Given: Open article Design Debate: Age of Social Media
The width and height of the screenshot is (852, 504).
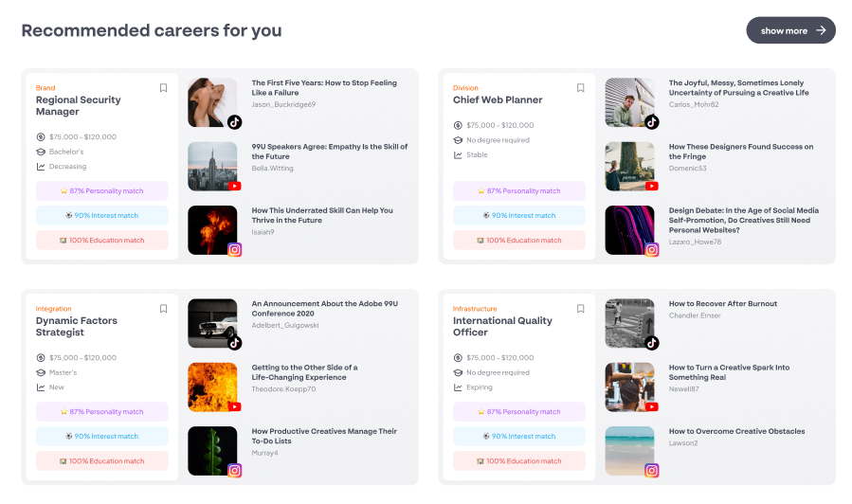Looking at the screenshot, I should pyautogui.click(x=744, y=221).
